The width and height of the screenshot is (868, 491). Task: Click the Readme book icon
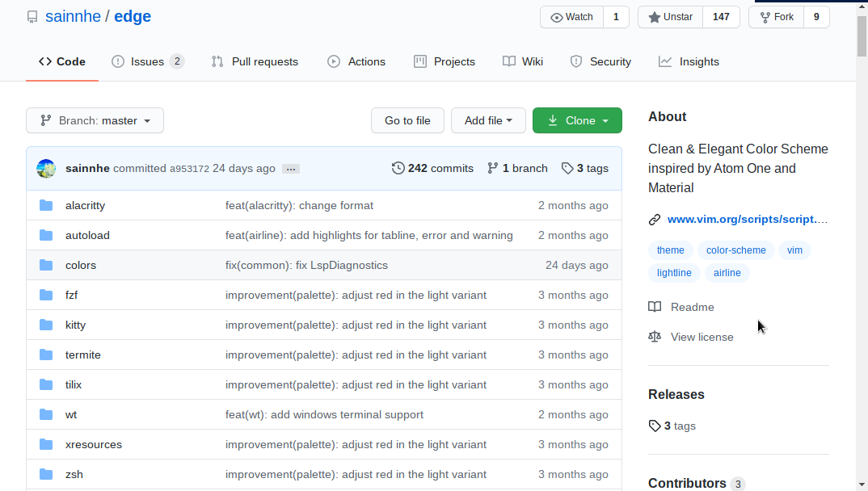click(655, 307)
